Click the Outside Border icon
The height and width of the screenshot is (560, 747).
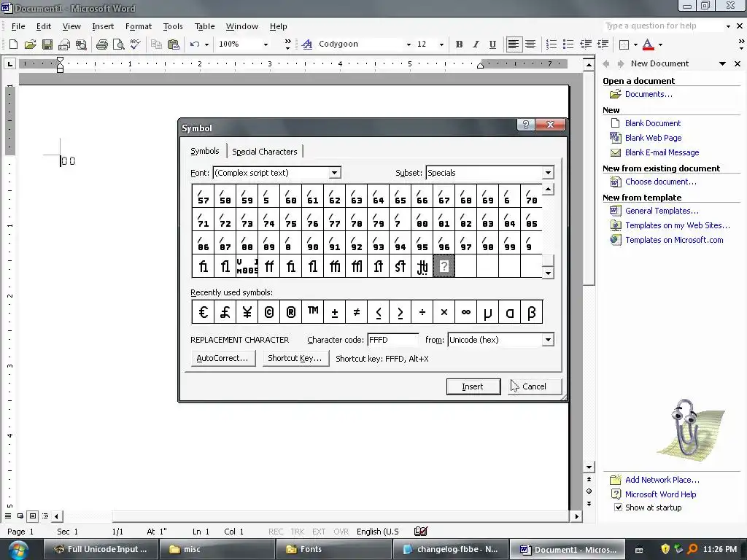624,44
